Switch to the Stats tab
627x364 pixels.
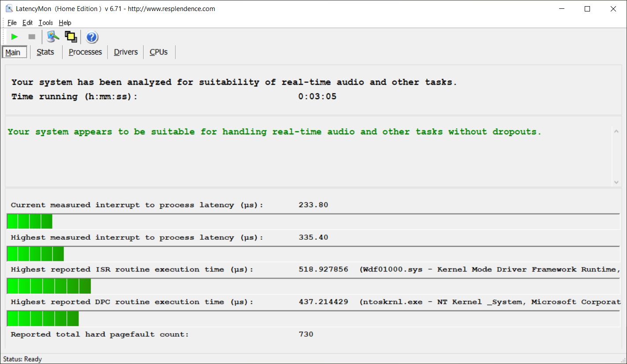pyautogui.click(x=45, y=52)
